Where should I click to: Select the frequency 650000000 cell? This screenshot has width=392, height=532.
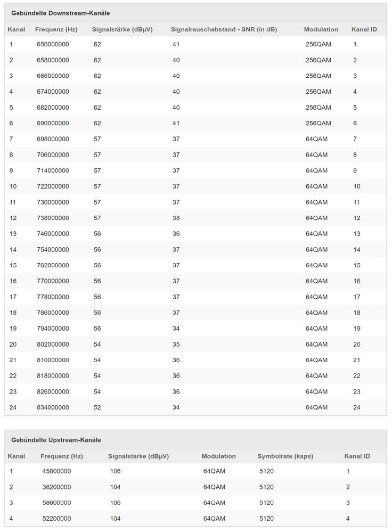click(53, 44)
